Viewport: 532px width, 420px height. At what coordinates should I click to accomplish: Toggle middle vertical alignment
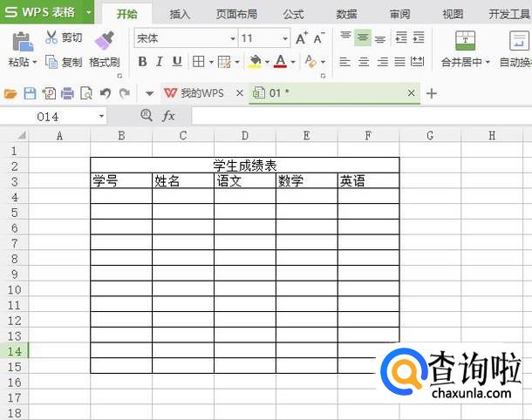[363, 37]
